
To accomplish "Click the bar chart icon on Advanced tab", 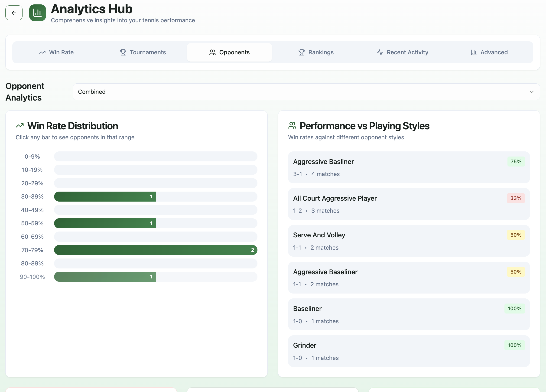I will [474, 52].
